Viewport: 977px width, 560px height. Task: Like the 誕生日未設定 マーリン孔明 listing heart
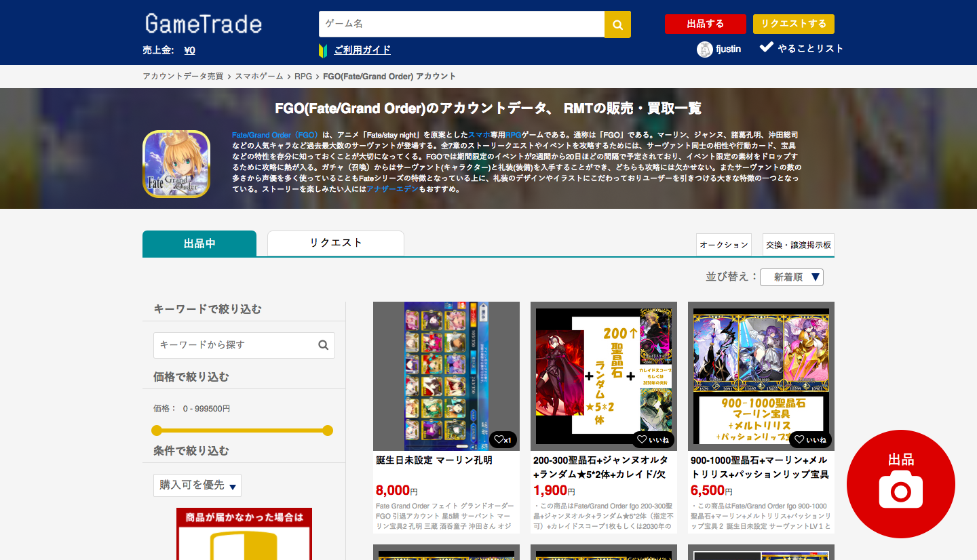pos(503,439)
